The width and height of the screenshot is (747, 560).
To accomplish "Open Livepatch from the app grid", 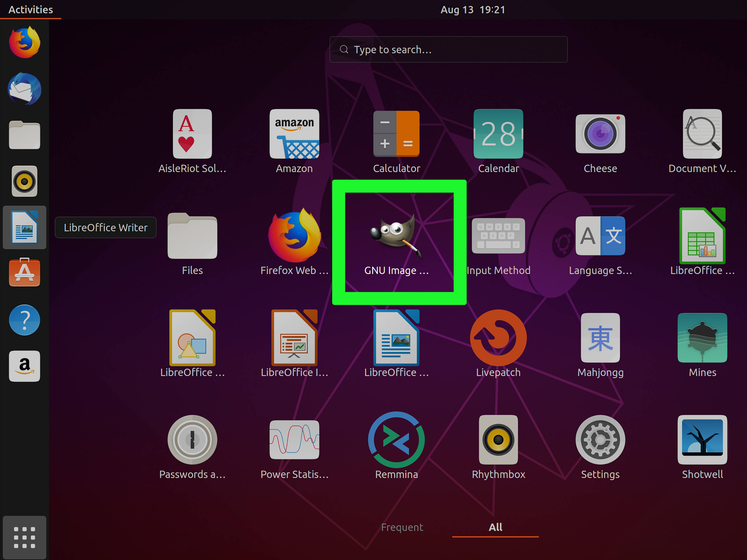I will [498, 338].
